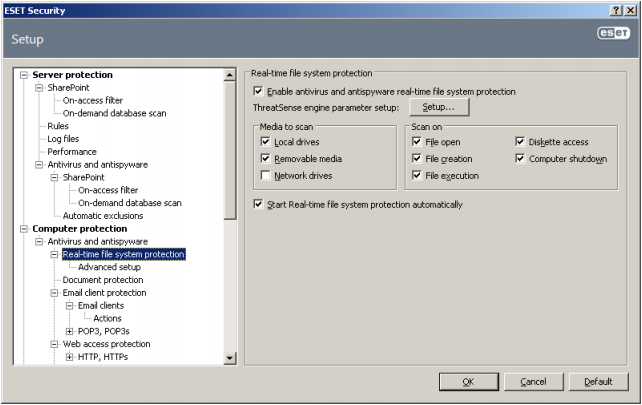Collapse Antivirus and antispyware under Computer protection
Screen dimensions: 642x405
39,242
